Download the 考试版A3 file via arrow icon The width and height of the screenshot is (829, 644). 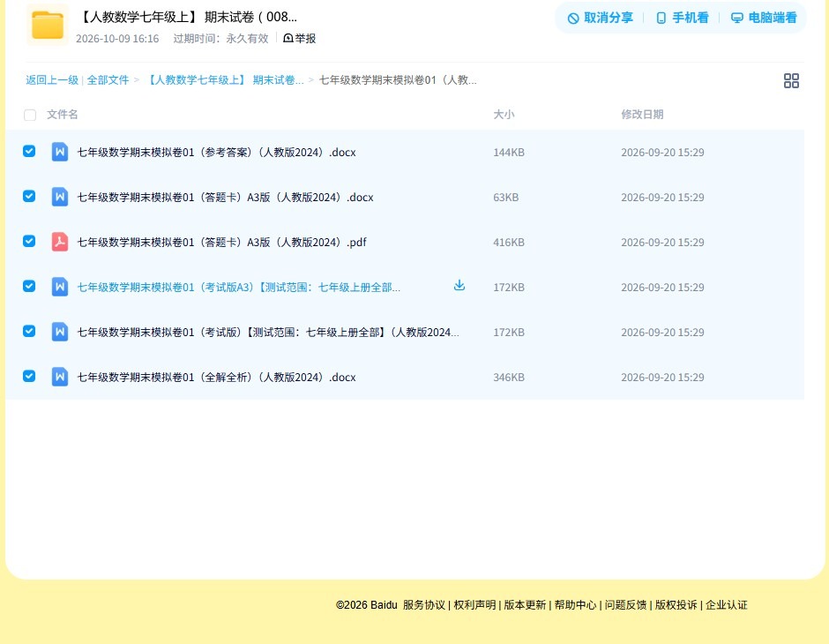tap(459, 286)
